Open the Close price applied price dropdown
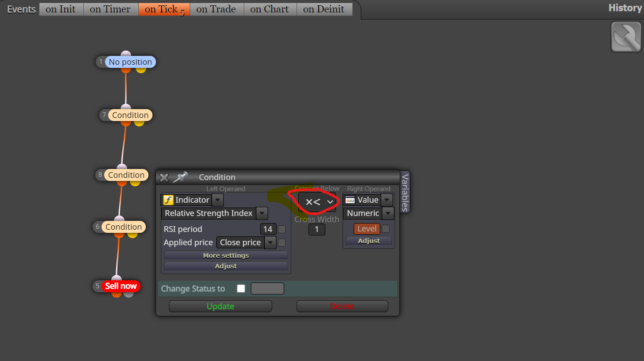The width and height of the screenshot is (644, 361). (x=270, y=243)
